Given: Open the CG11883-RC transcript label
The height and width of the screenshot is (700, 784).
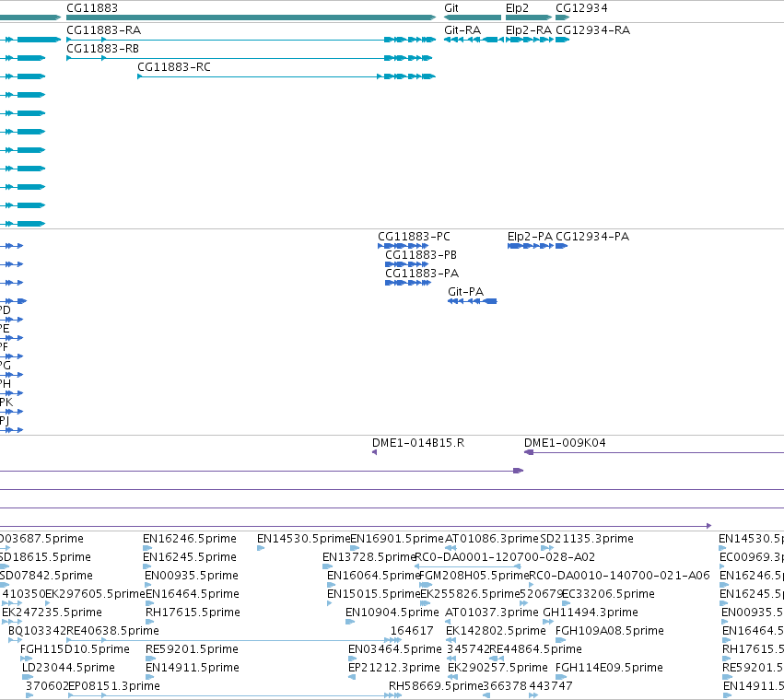Looking at the screenshot, I should pyautogui.click(x=174, y=67).
